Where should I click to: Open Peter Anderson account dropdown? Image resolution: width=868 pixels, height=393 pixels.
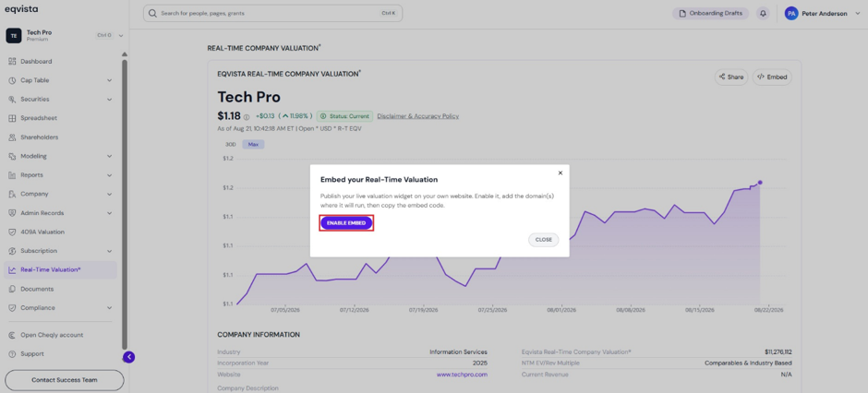[859, 13]
